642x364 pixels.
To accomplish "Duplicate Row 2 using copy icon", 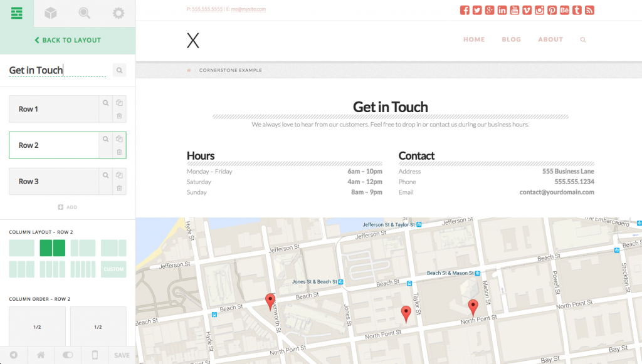I will (x=119, y=139).
